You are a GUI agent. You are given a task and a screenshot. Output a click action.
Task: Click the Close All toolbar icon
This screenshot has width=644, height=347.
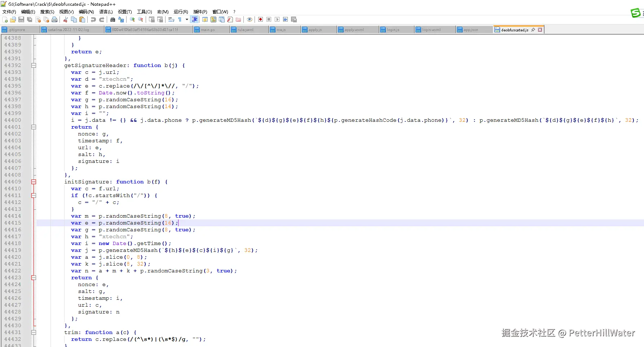point(46,19)
